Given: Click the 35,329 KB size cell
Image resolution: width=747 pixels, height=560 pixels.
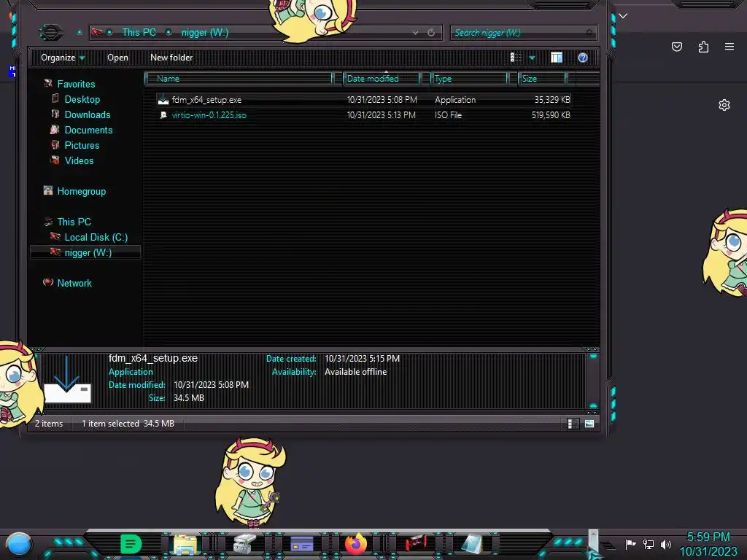Looking at the screenshot, I should point(552,99).
